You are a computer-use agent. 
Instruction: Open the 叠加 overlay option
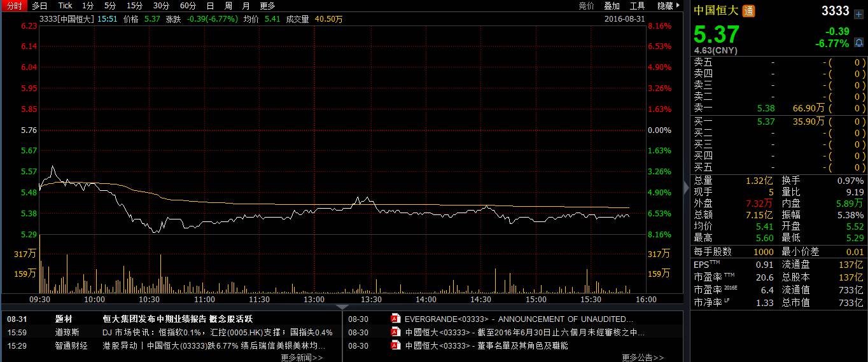point(612,6)
